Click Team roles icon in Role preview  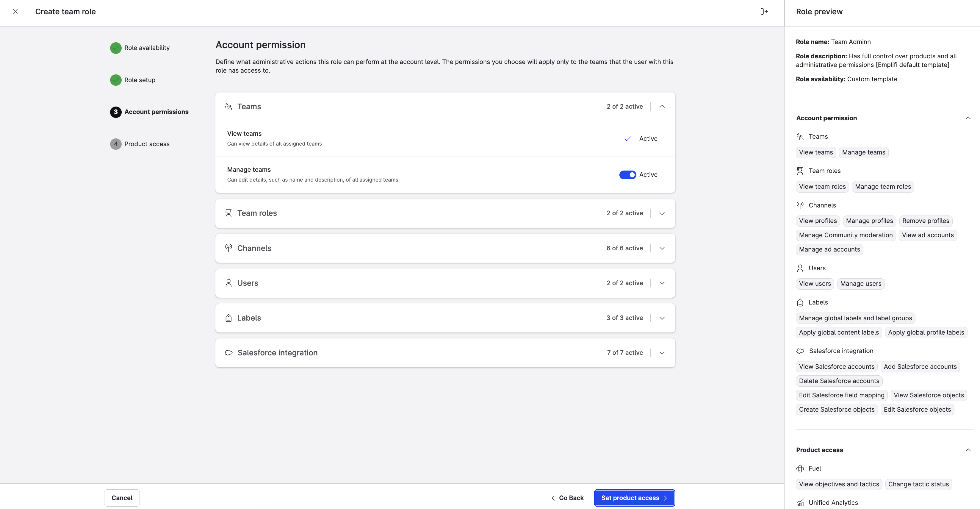point(800,171)
